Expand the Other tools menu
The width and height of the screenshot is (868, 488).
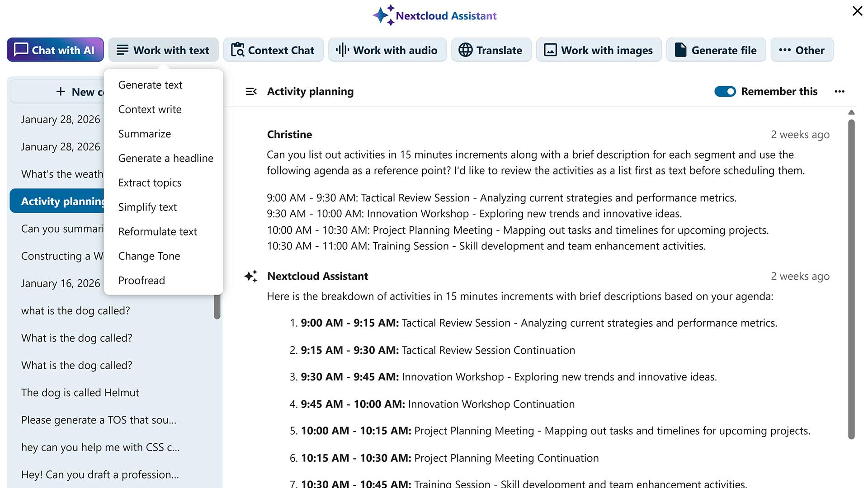pos(802,50)
